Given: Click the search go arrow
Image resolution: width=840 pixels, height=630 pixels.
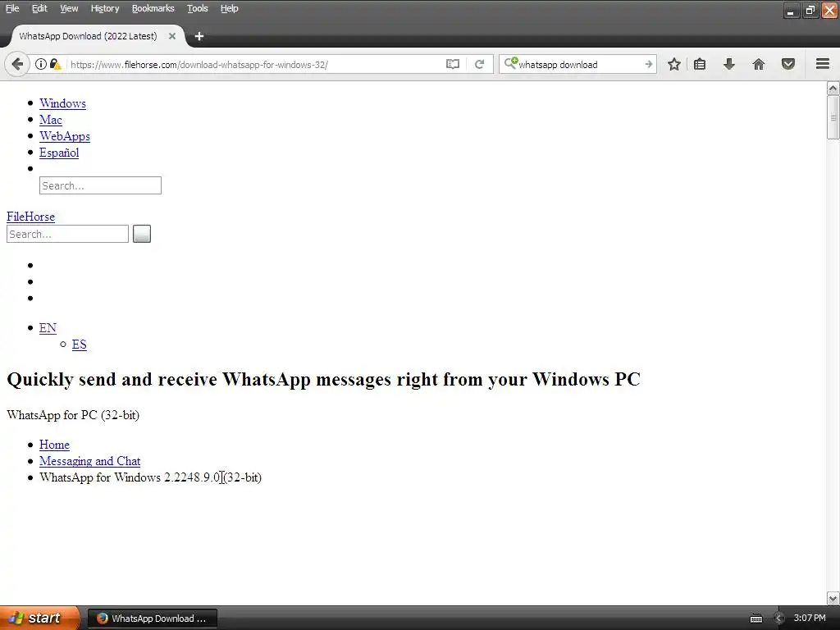Looking at the screenshot, I should click(649, 64).
